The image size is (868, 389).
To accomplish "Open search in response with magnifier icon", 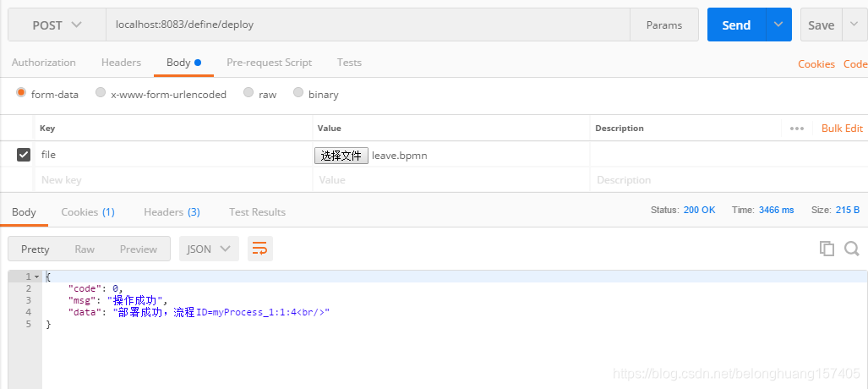I will click(851, 249).
